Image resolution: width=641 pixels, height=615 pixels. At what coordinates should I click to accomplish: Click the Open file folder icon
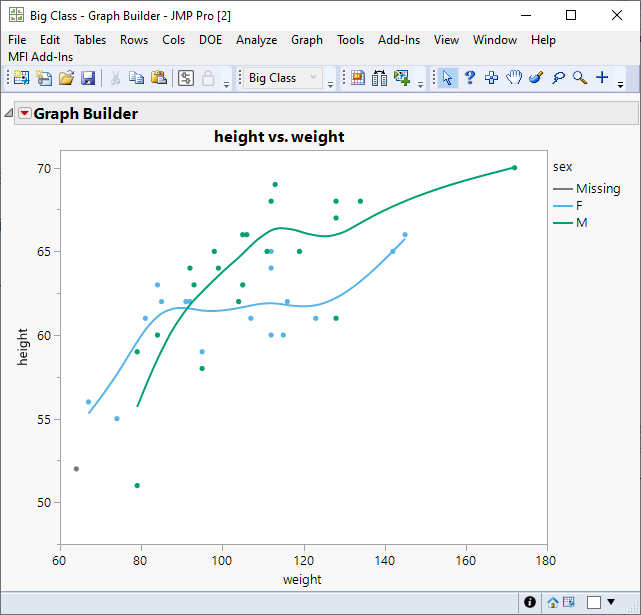point(66,78)
